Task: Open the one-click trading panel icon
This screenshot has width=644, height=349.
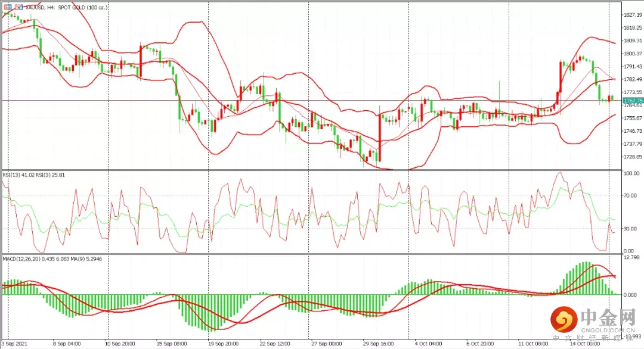Action: click(x=8, y=7)
